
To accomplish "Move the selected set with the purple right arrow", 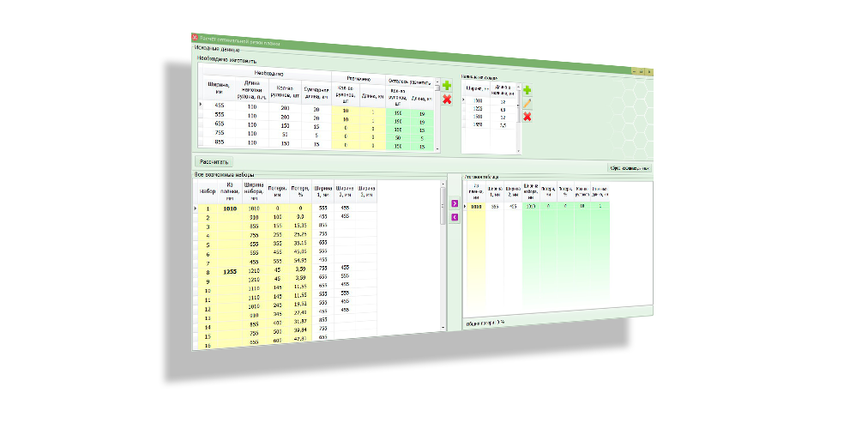I will [455, 203].
